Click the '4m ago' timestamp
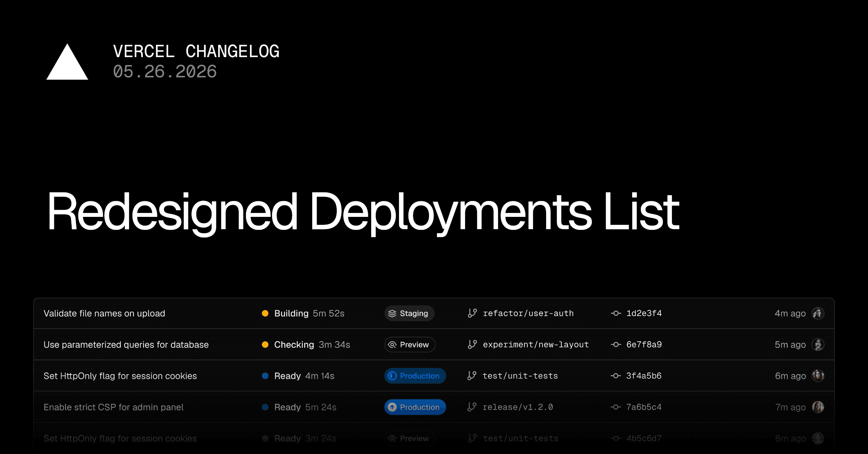 click(790, 313)
